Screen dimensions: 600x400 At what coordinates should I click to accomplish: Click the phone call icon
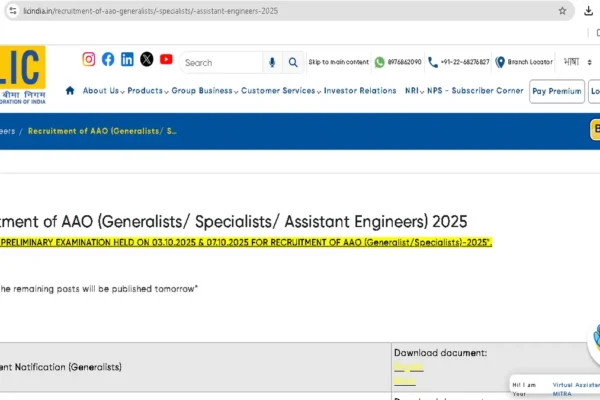coord(433,62)
